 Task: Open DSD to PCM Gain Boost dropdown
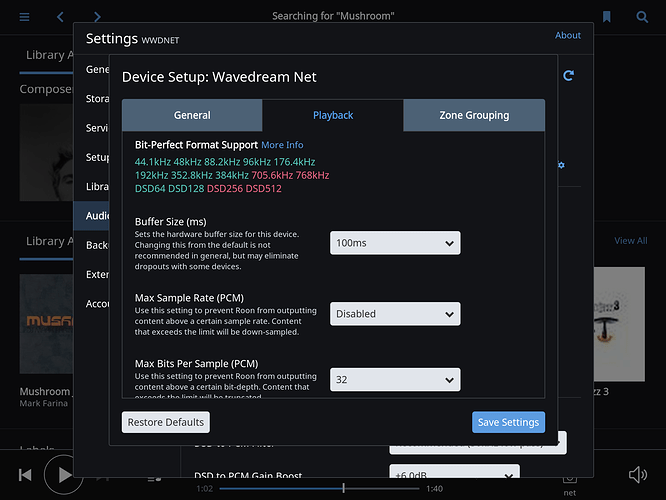click(454, 472)
